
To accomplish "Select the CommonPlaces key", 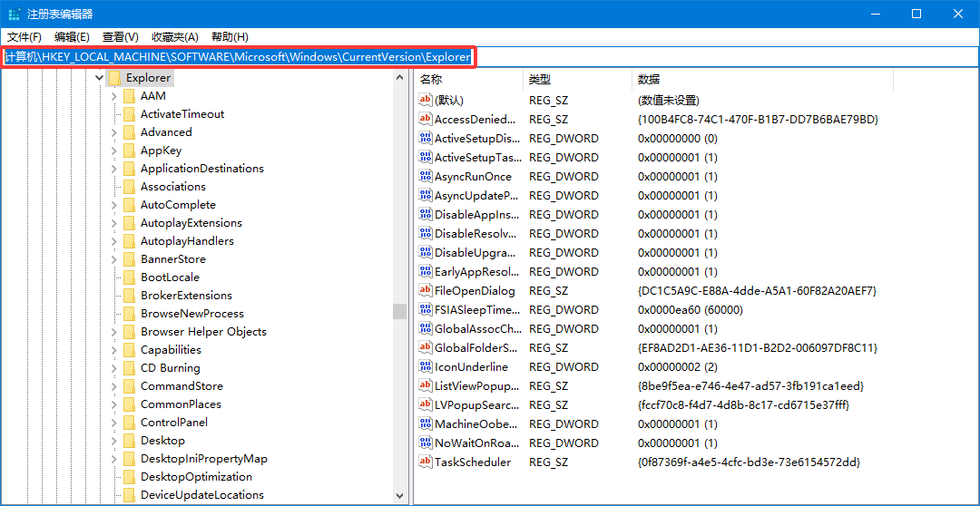I will click(x=181, y=404).
